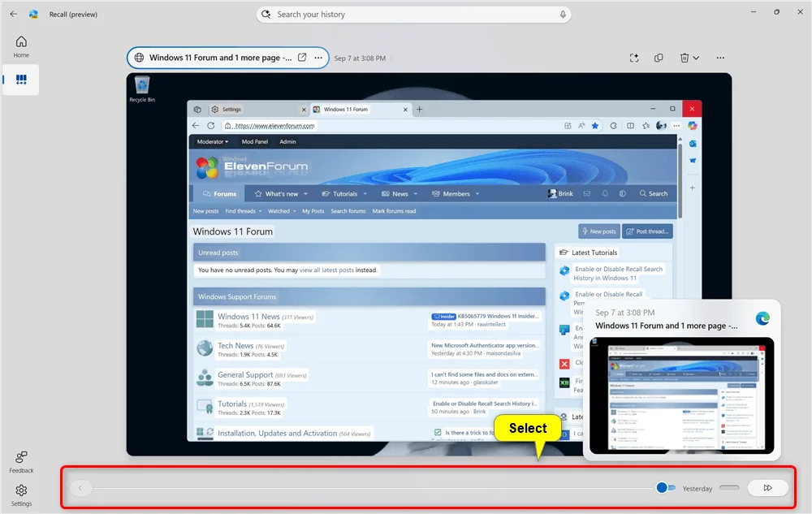The image size is (812, 514).
Task: Open Enable or Disable Recall Search History tutorial
Action: click(618, 274)
